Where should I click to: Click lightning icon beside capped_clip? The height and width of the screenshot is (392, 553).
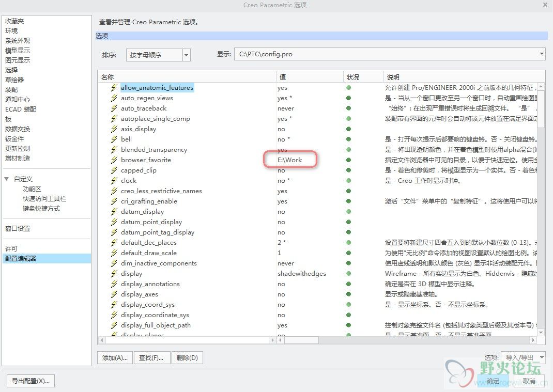[114, 170]
